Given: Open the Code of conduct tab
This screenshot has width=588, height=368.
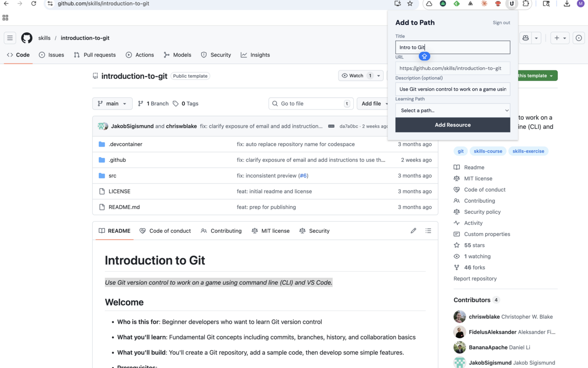Looking at the screenshot, I should point(165,231).
